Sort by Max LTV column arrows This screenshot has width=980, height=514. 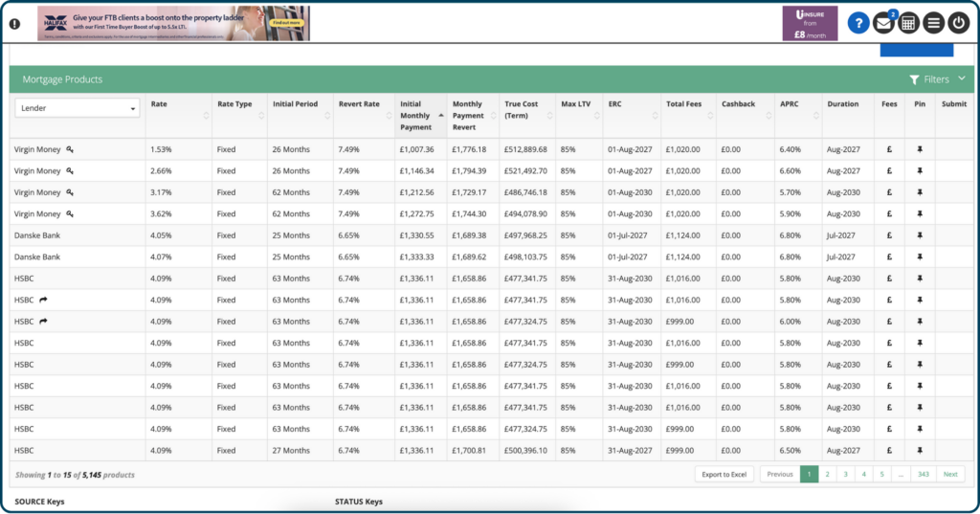(x=596, y=116)
